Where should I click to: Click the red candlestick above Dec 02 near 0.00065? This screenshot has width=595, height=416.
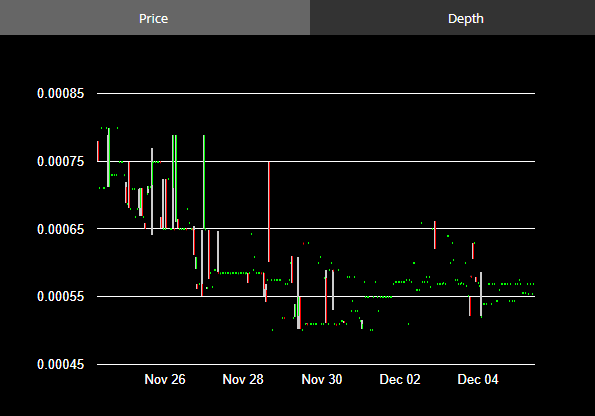pos(435,235)
